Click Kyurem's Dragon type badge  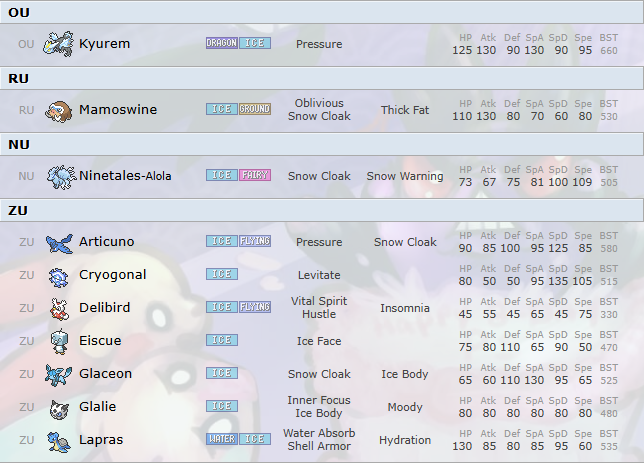222,43
